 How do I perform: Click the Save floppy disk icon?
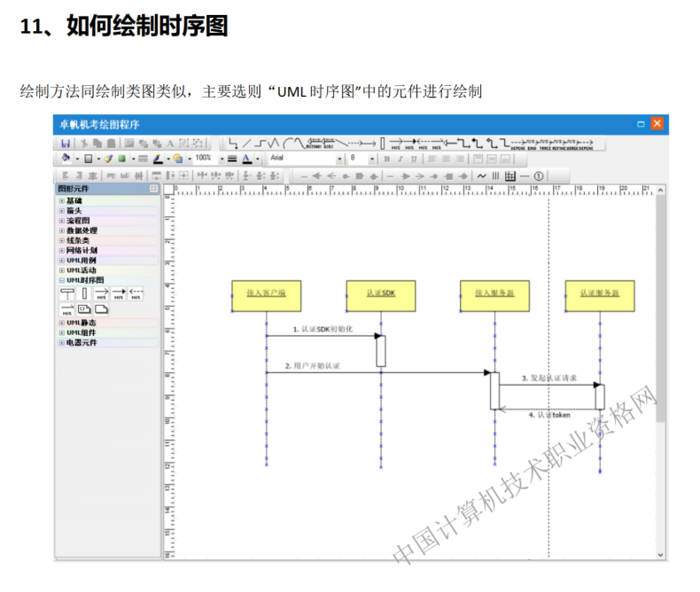tap(66, 144)
